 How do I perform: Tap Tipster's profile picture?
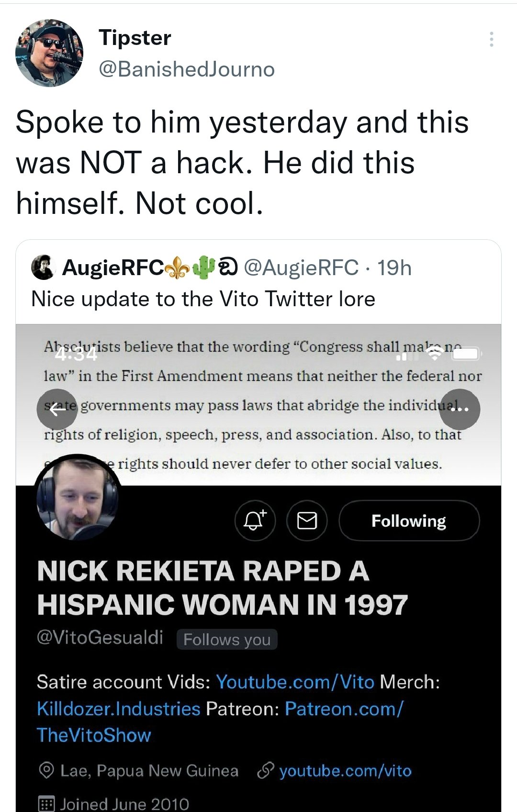(x=49, y=53)
